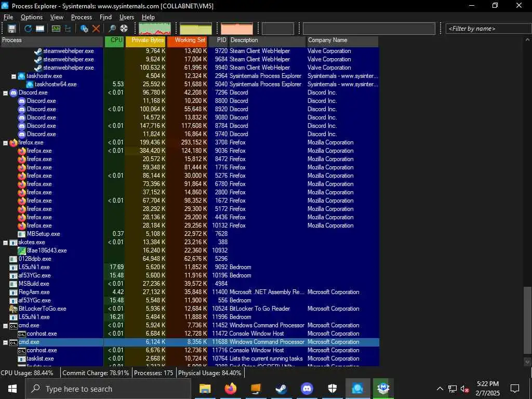Open the File menu

click(8, 17)
